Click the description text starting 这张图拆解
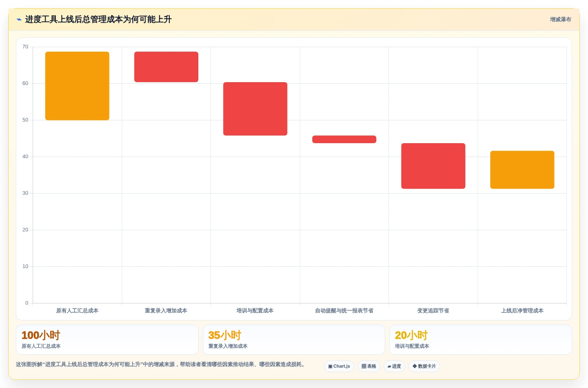This screenshot has width=588, height=388. point(161,364)
